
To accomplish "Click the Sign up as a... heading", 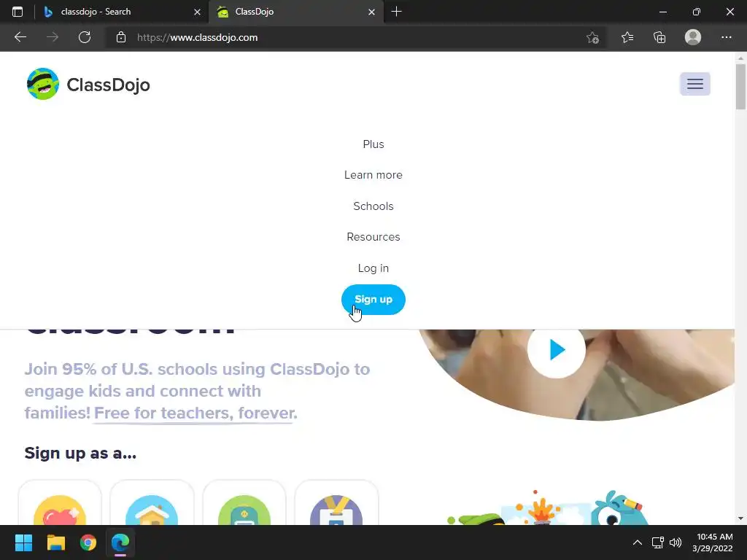I will tap(80, 453).
